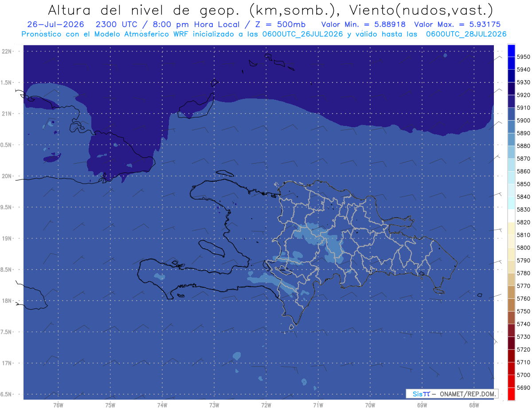This screenshot has height=411, width=532.
Task: Click the color swatch between 5890 and 5880
Action: click(x=511, y=139)
